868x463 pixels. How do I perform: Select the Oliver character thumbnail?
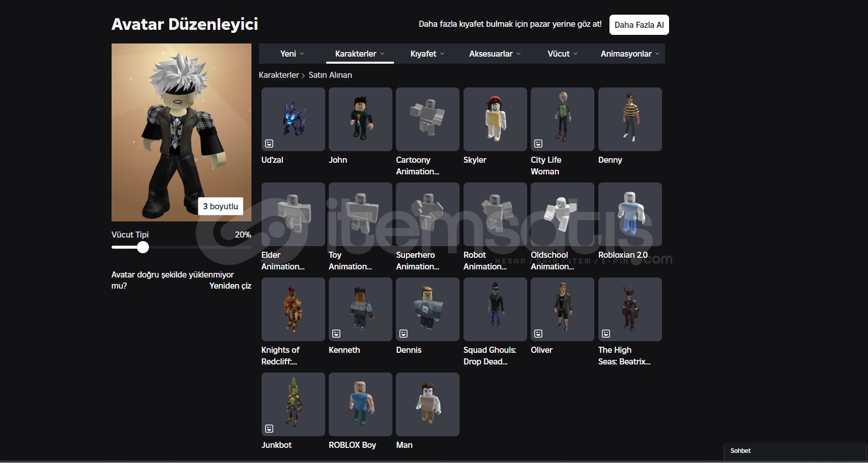click(x=563, y=309)
